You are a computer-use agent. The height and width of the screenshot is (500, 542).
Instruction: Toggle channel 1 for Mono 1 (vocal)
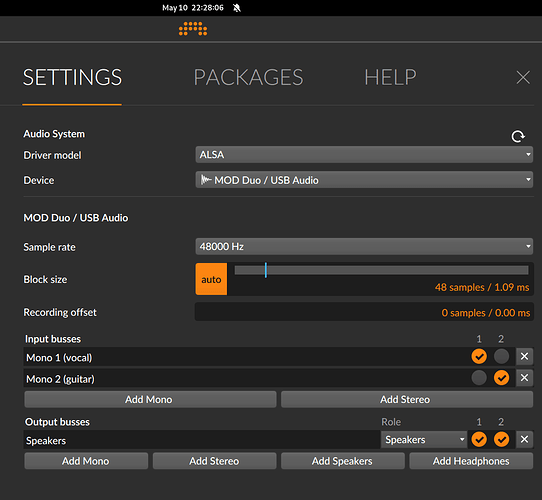click(x=479, y=357)
